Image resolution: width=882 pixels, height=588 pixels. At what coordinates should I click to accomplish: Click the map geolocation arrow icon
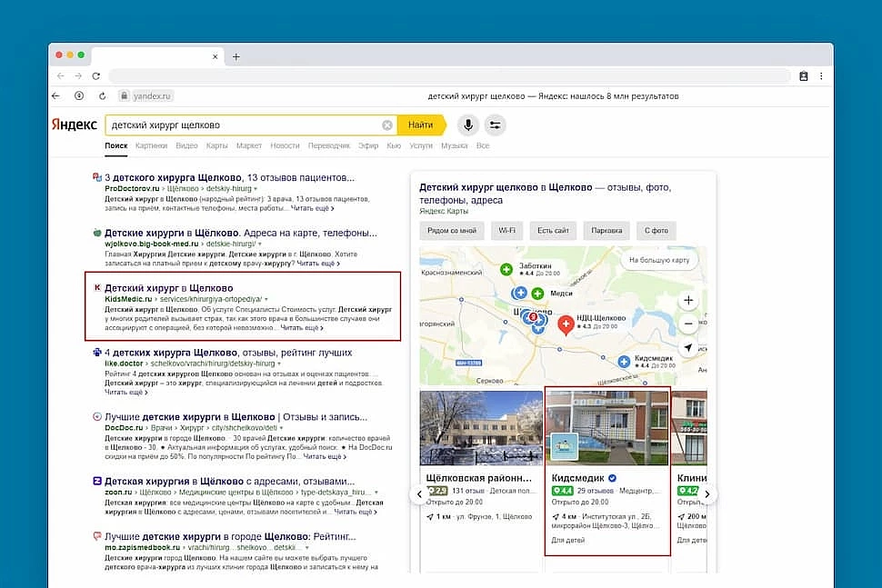coord(688,348)
